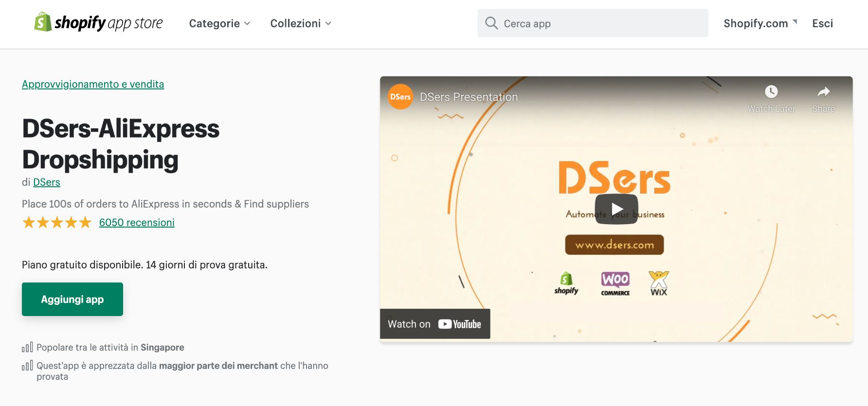Click the Shopify app store logo
The image size is (868, 406).
(98, 23)
